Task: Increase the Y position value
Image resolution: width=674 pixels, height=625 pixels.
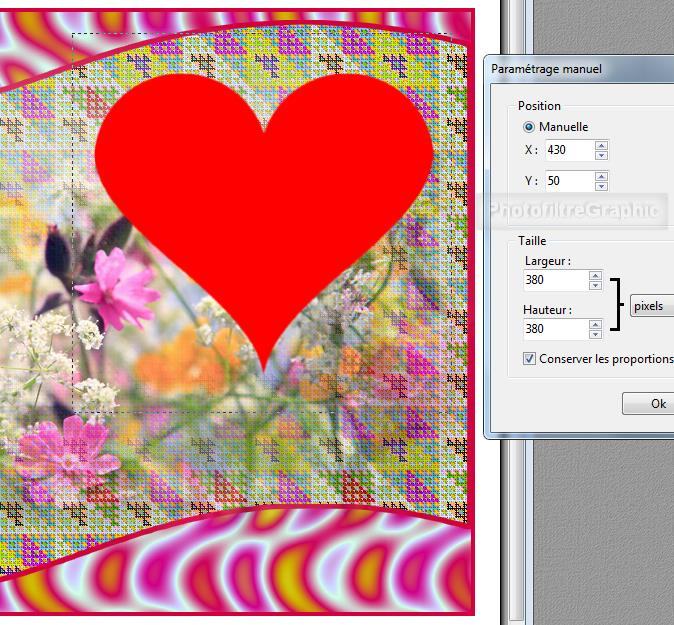Action: [x=601, y=176]
